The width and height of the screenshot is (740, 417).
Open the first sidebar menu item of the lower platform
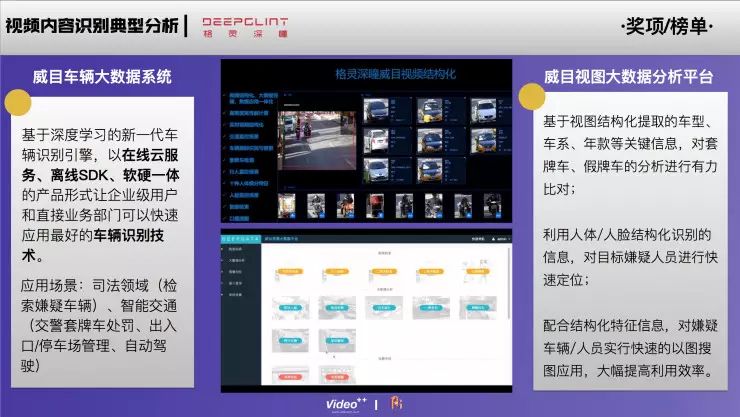click(235, 249)
